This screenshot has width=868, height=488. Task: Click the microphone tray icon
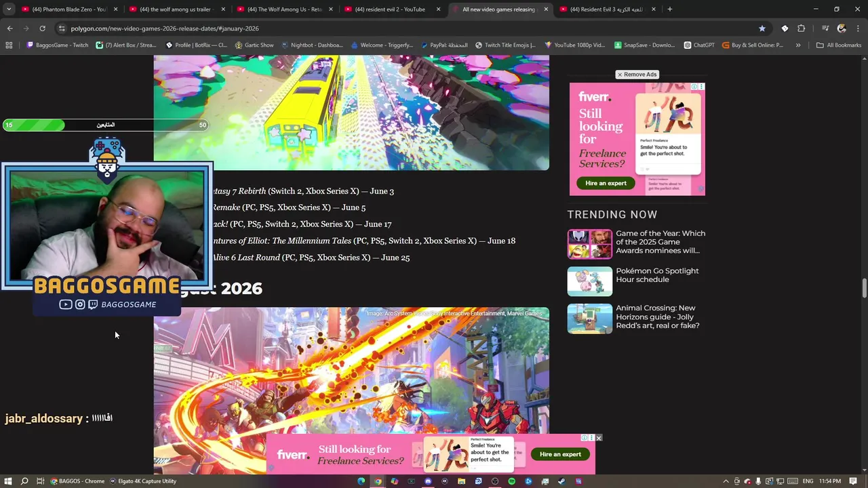758,481
